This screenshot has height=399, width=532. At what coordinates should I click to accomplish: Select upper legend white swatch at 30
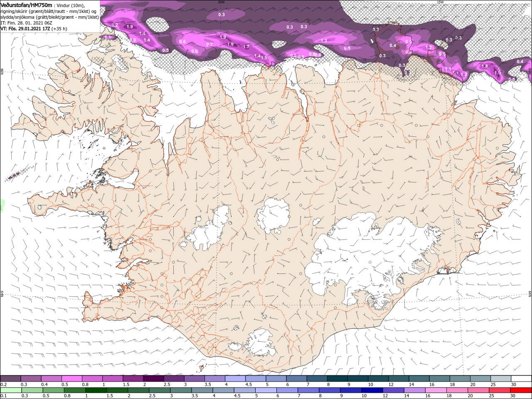(x=522, y=379)
